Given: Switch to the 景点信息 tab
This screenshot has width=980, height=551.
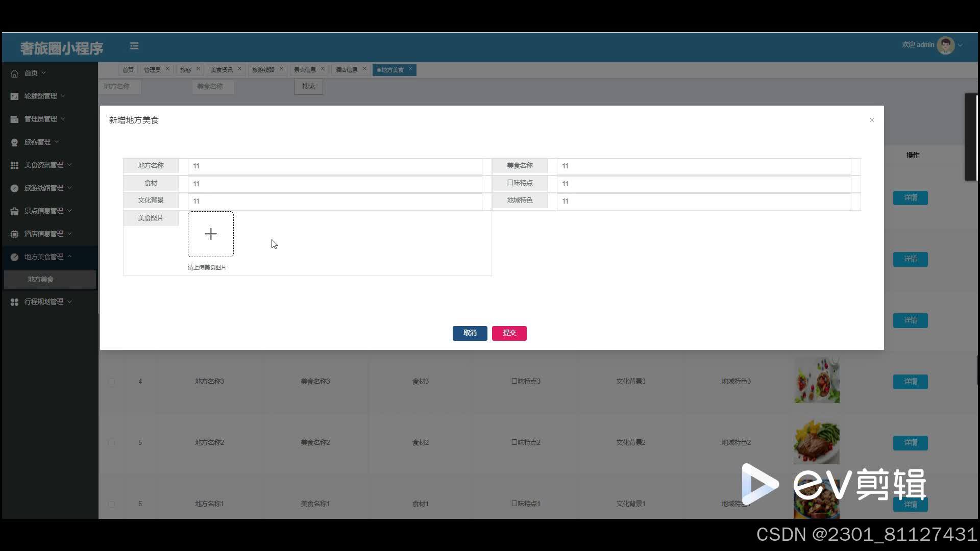Looking at the screenshot, I should [305, 70].
